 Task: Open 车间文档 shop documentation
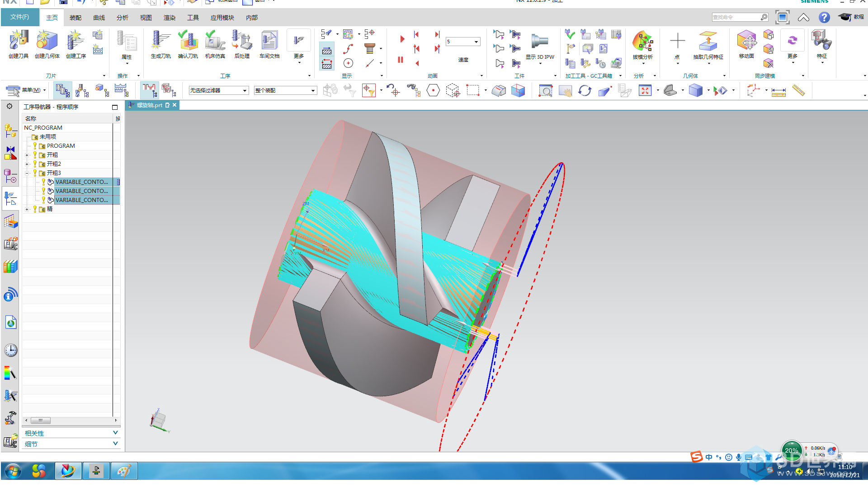269,44
